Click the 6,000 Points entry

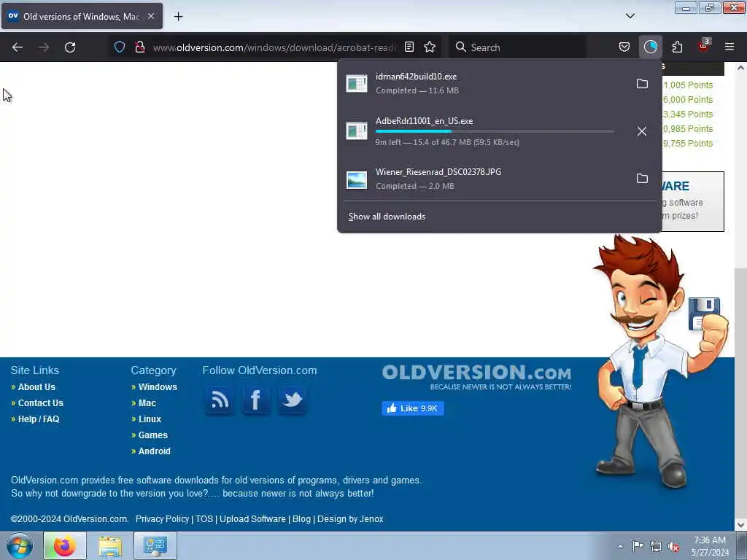[688, 100]
